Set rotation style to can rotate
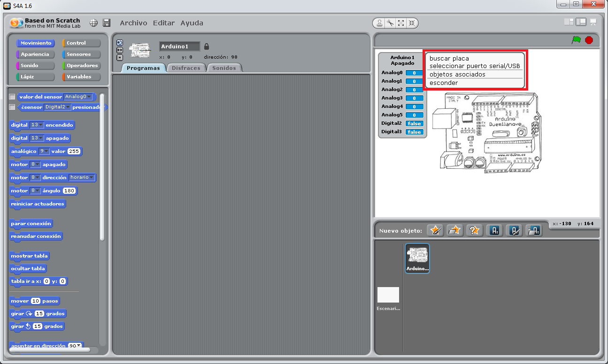The width and height of the screenshot is (608, 364). (119, 42)
